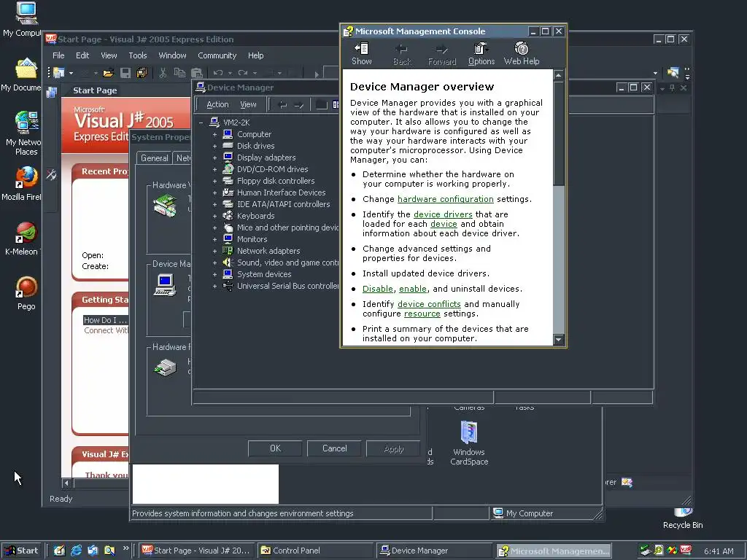Screen dimensions: 747x560
Task: Click Internet Explorer quick launch icon
Action: 76,551
